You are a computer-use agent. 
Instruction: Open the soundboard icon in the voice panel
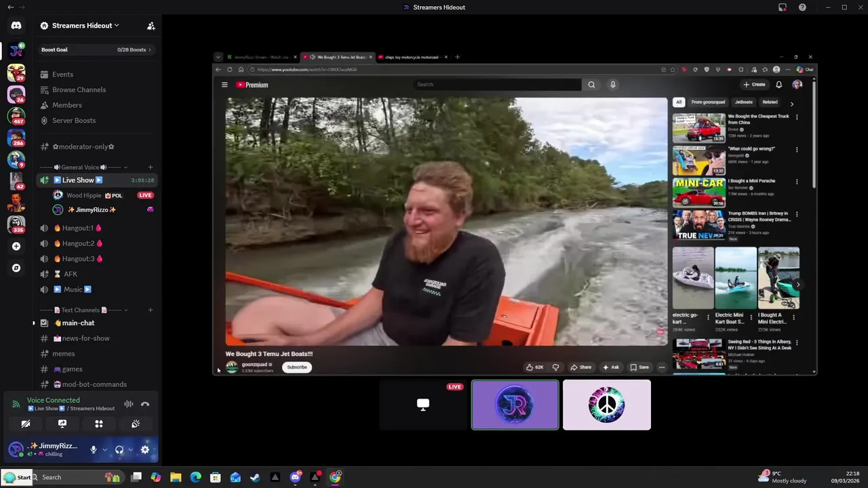136,424
